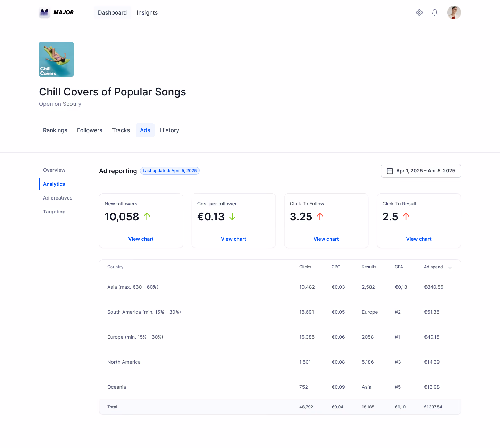Open notifications bell icon
Screen dimensions: 500x448
(435, 12)
